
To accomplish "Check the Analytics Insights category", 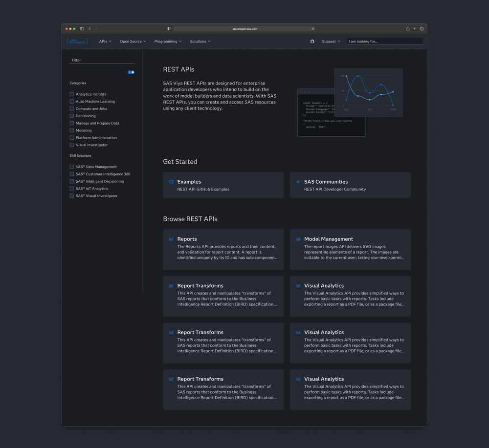I will (x=72, y=94).
